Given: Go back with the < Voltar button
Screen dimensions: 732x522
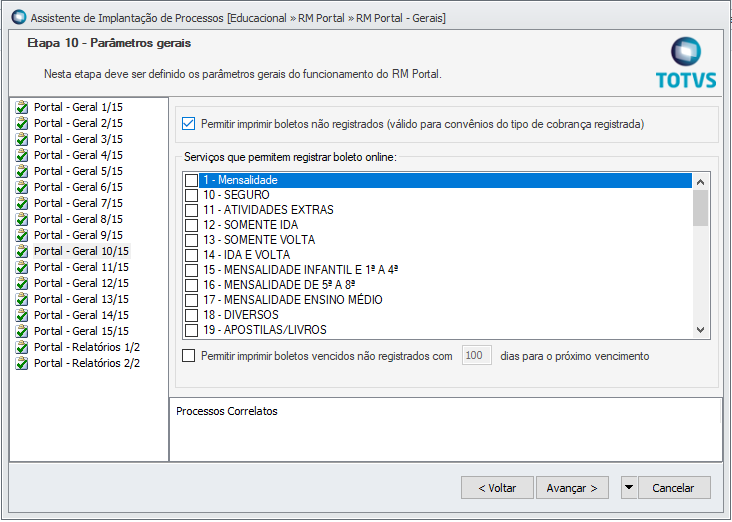Looking at the screenshot, I should (x=497, y=488).
